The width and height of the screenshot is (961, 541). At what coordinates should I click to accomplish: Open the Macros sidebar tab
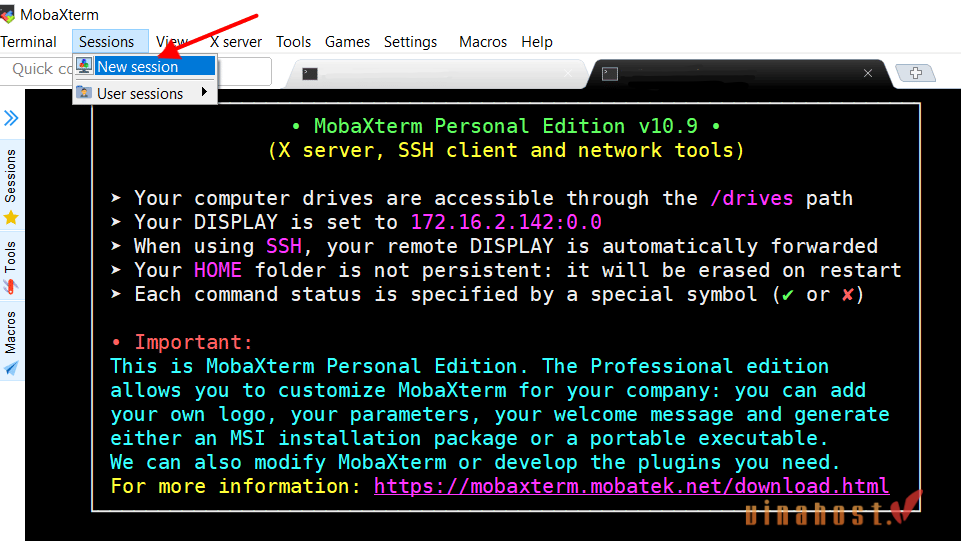click(x=11, y=341)
